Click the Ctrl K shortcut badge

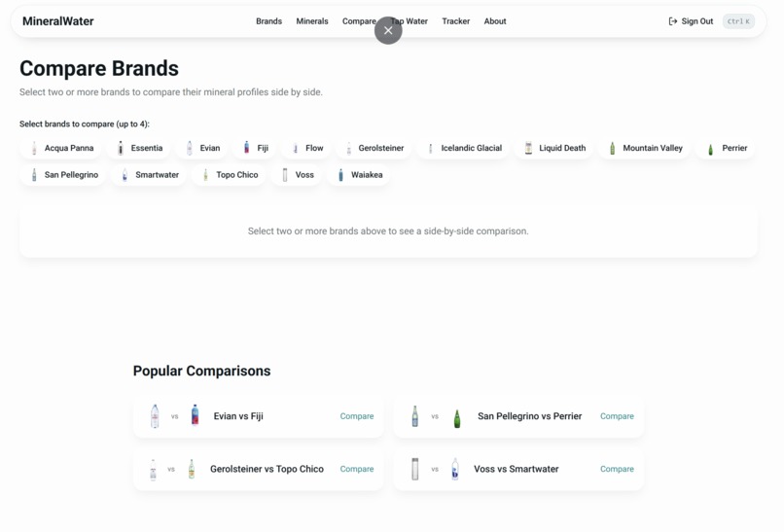(x=738, y=21)
